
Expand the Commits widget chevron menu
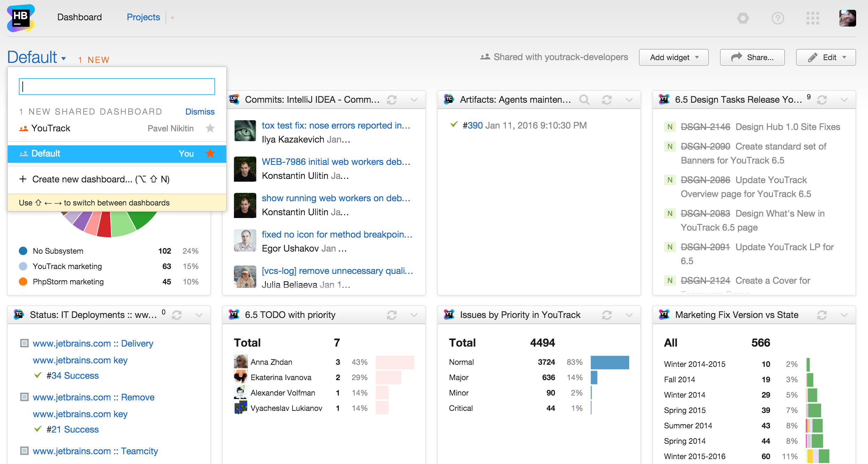414,100
